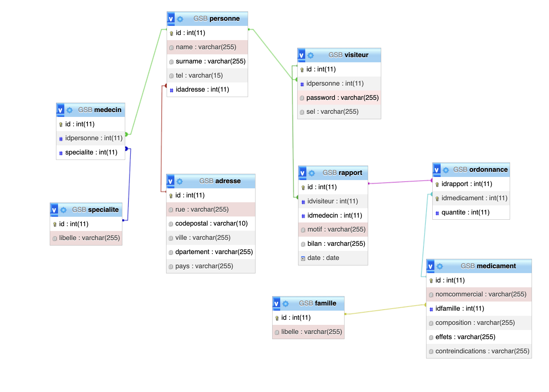The height and width of the screenshot is (392, 549).
Task: Click the 'nomcommercial : varchar(255)' column
Action: coord(479,294)
